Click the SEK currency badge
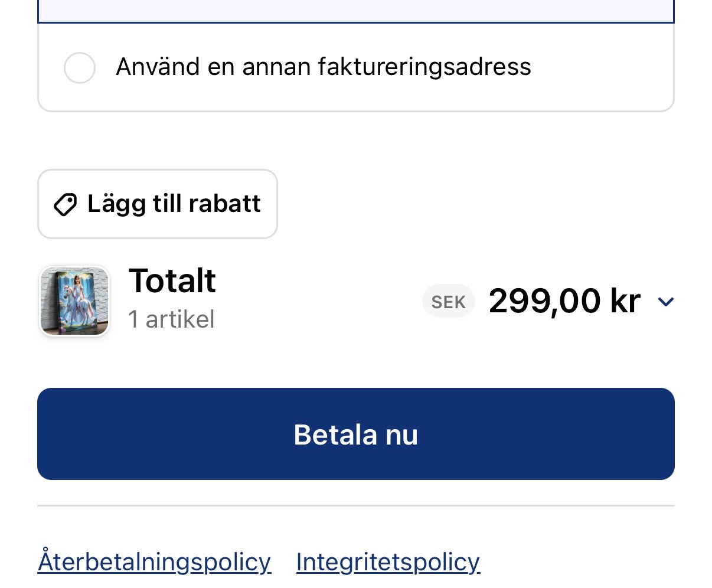The height and width of the screenshot is (588, 712). (x=448, y=302)
